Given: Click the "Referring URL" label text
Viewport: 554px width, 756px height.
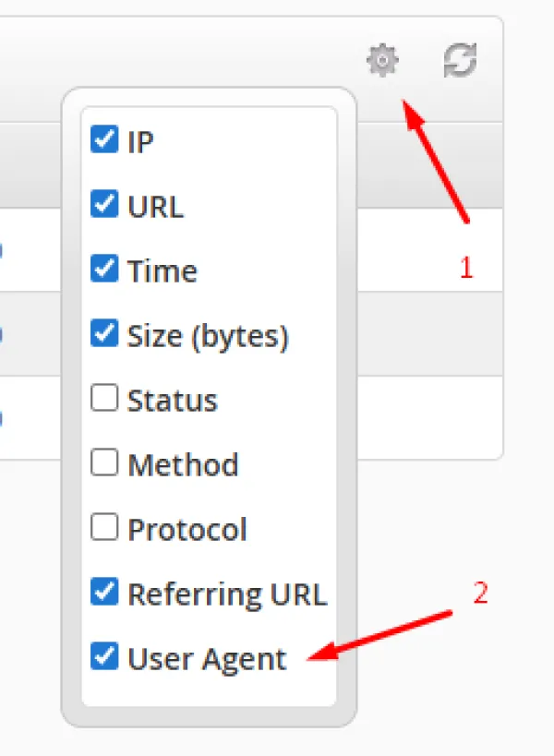Looking at the screenshot, I should tap(227, 594).
